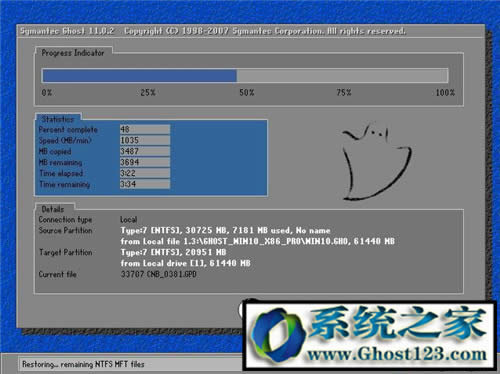Click the MB remaining label

point(60,163)
